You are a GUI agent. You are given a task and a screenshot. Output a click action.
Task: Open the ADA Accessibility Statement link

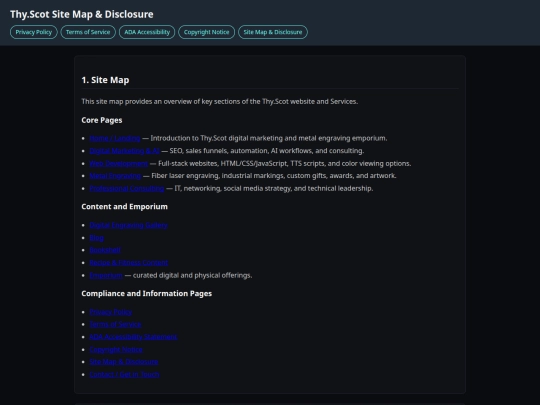point(133,337)
